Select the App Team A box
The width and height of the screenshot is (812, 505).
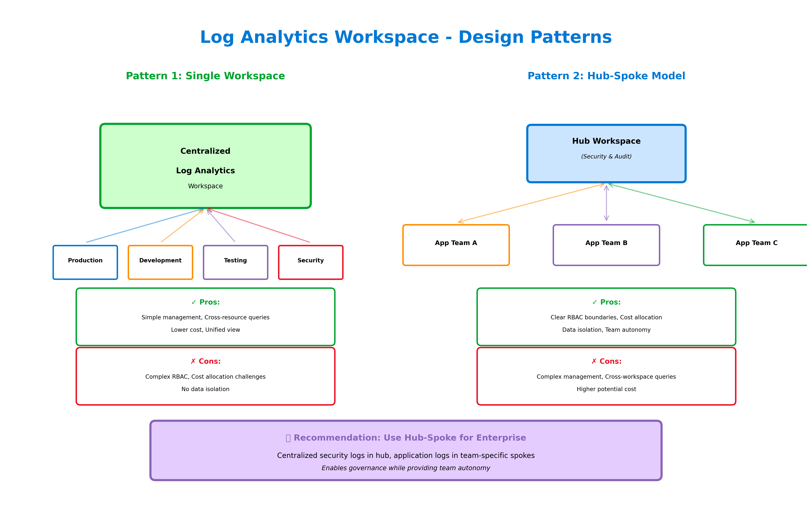pyautogui.click(x=456, y=245)
